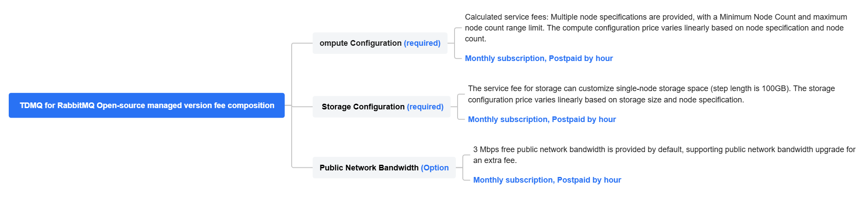Click the blue (required) label on Storage Configuration
Image resolution: width=868 pixels, height=197 pixels.
(425, 107)
